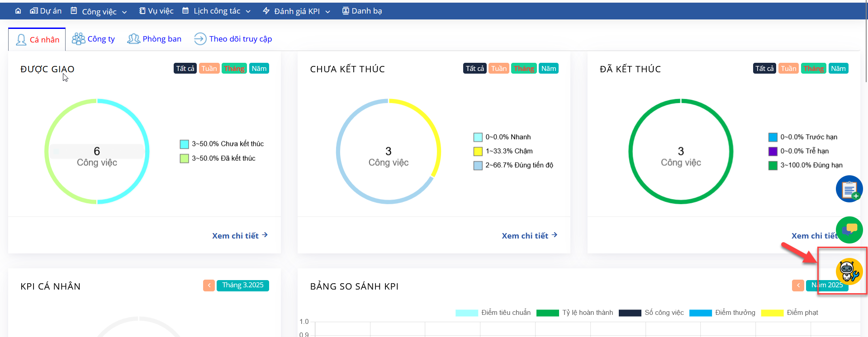Image resolution: width=868 pixels, height=337 pixels.
Task: Switch to the Phòng ban tab
Action: 154,39
